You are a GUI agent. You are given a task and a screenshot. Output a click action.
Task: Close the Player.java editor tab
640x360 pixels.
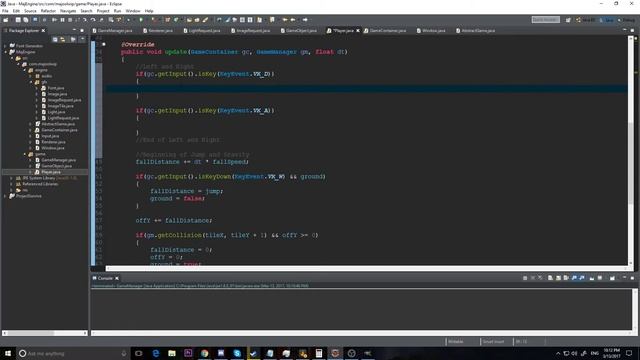pyautogui.click(x=358, y=31)
